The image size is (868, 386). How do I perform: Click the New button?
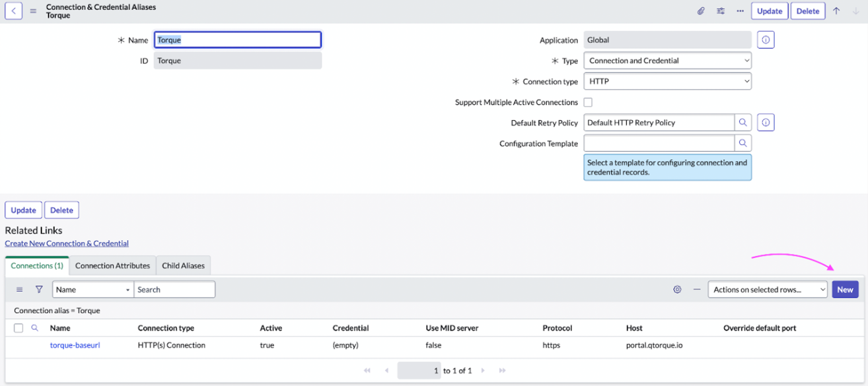(845, 289)
